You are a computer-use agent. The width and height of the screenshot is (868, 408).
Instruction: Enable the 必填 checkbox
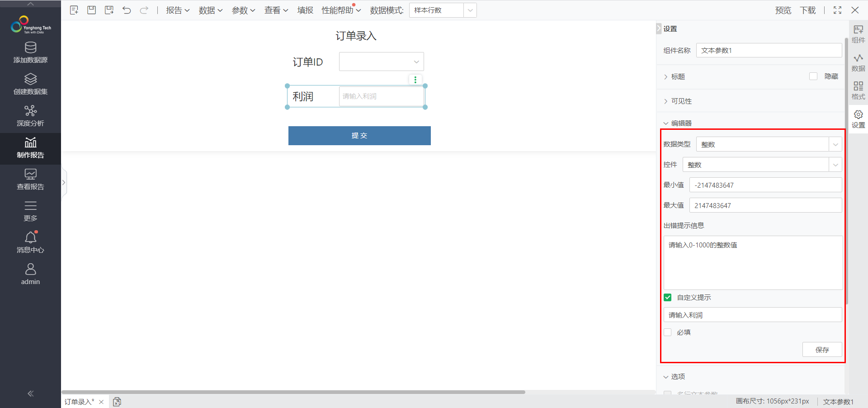point(668,332)
